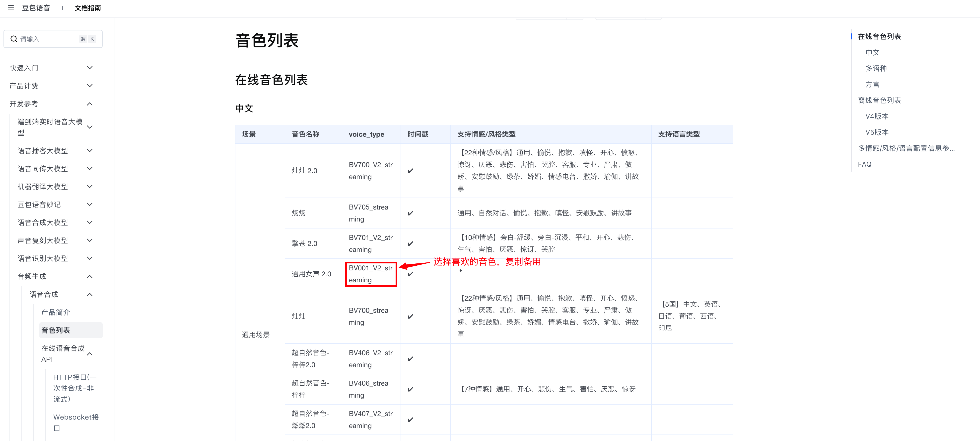
Task: Jump to 离线音色列表 in outline
Action: (879, 101)
